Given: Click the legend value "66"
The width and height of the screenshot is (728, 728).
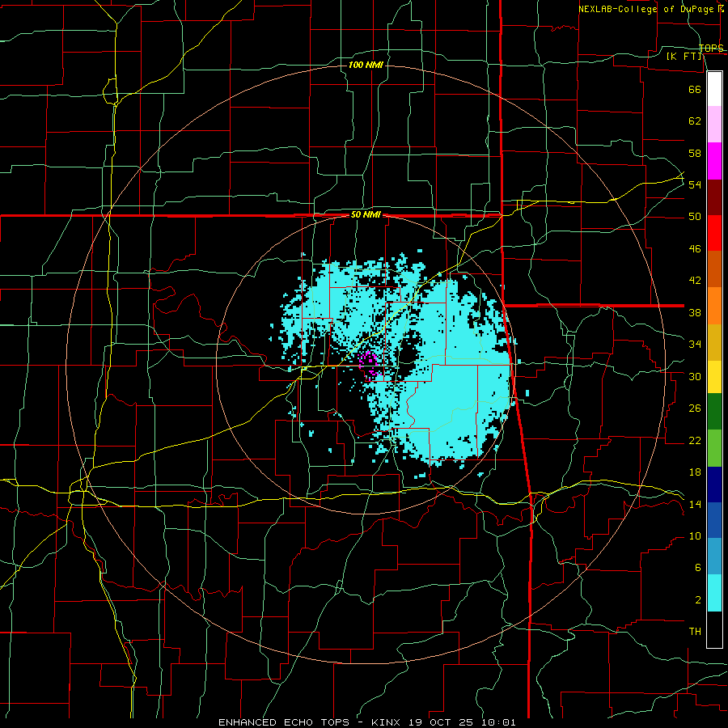Looking at the screenshot, I should (695, 89).
